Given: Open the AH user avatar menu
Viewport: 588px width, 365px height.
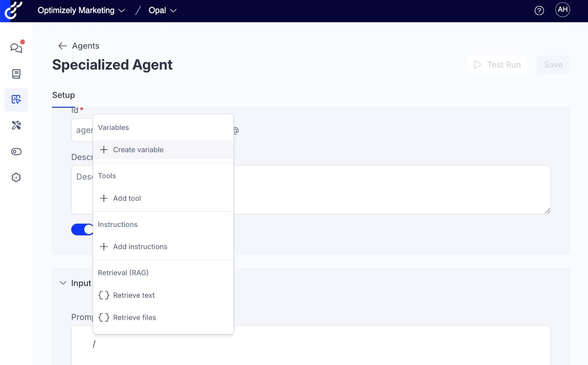Looking at the screenshot, I should click(x=563, y=10).
